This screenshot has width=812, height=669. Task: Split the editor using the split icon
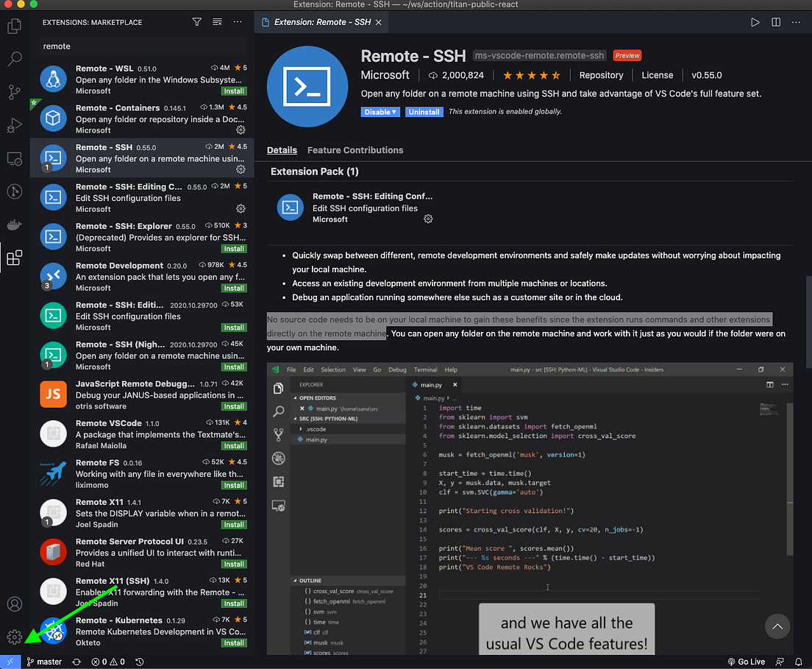(775, 22)
